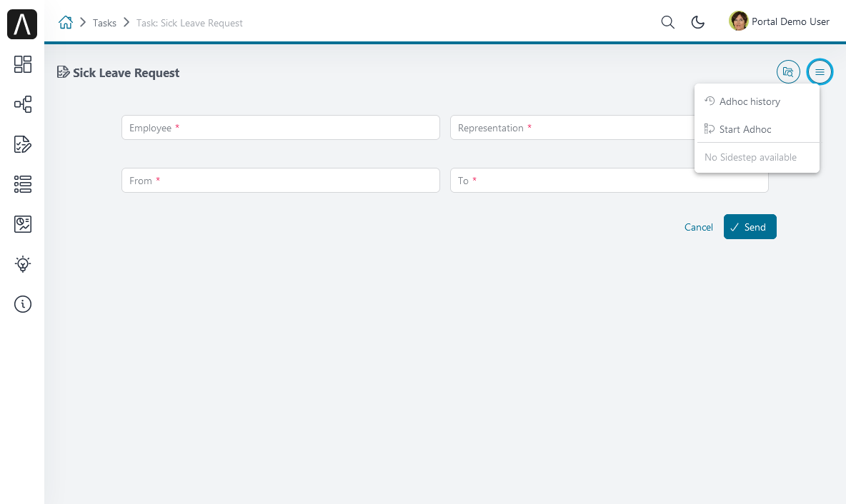Open the Dashboard sidebar icon
846x504 pixels.
(x=23, y=64)
